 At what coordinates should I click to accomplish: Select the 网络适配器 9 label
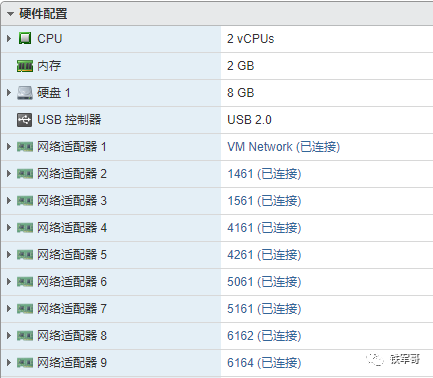(72, 363)
